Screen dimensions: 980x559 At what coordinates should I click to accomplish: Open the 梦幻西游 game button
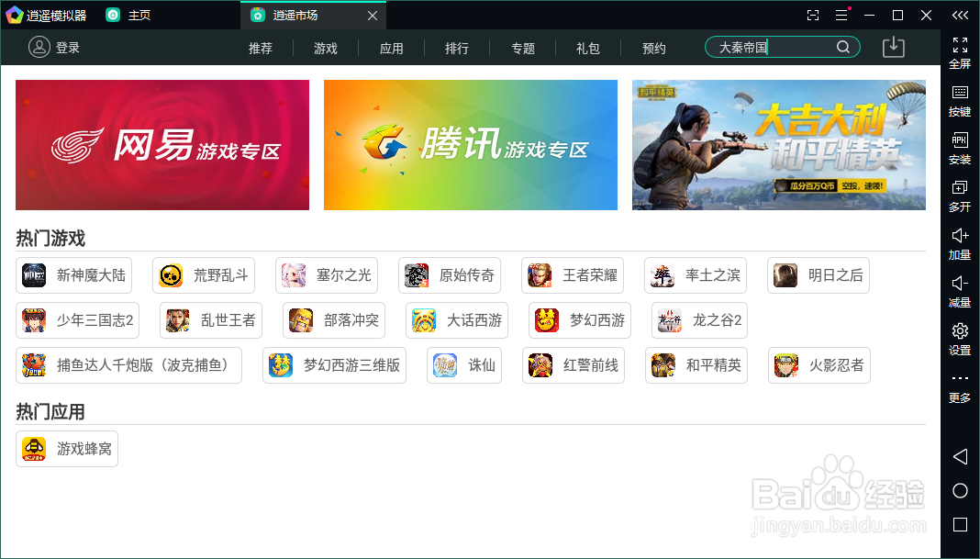point(580,320)
